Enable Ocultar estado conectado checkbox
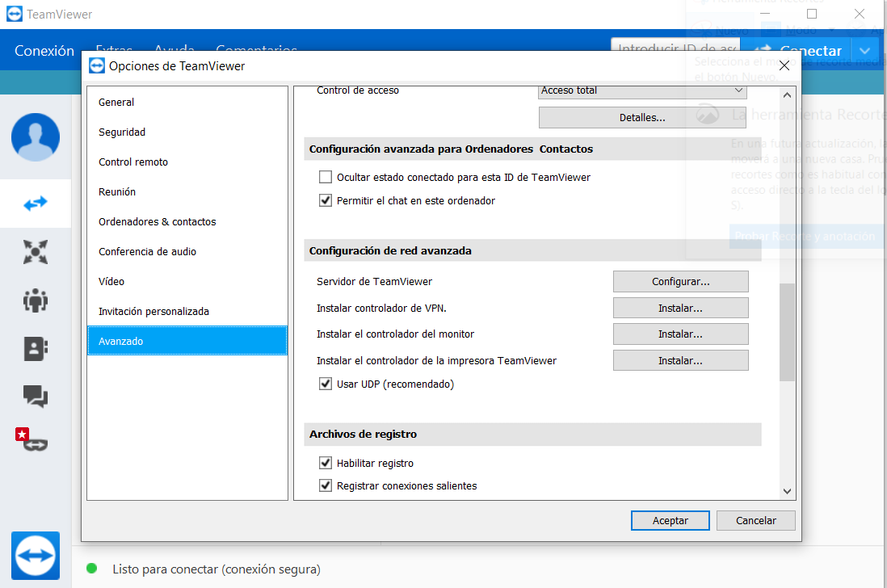Image resolution: width=887 pixels, height=588 pixels. pos(326,177)
